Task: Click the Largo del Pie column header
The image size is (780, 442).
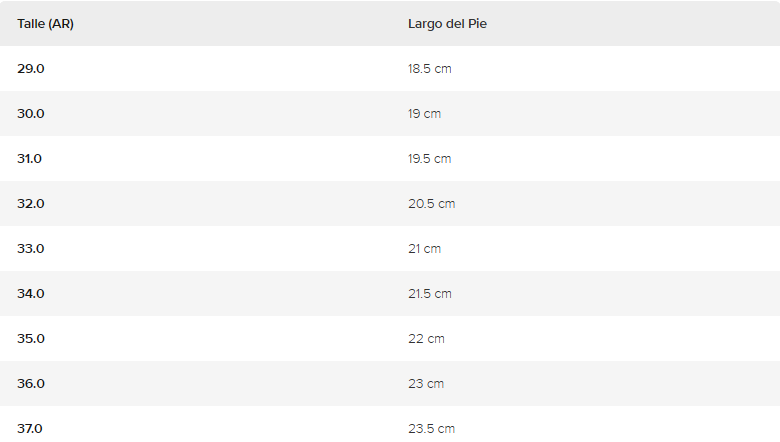Action: point(447,23)
